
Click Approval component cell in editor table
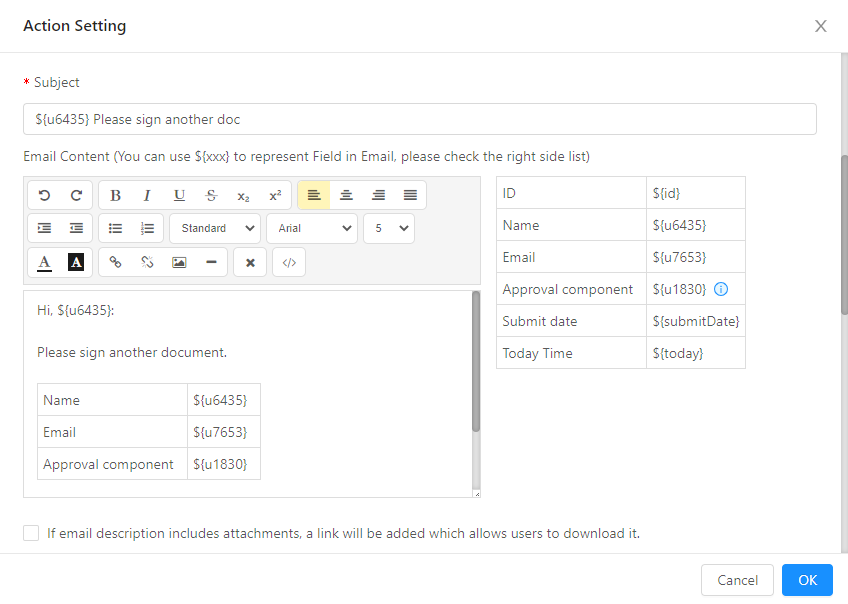(x=112, y=464)
